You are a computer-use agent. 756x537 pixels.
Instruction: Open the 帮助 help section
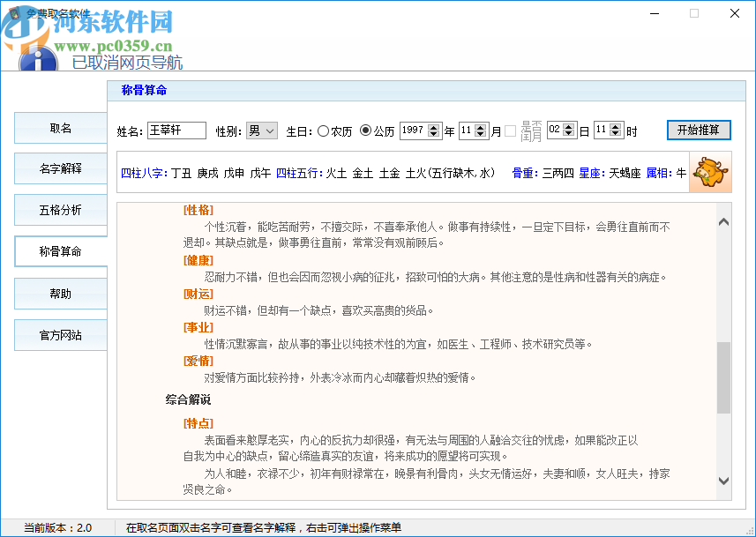pos(60,293)
